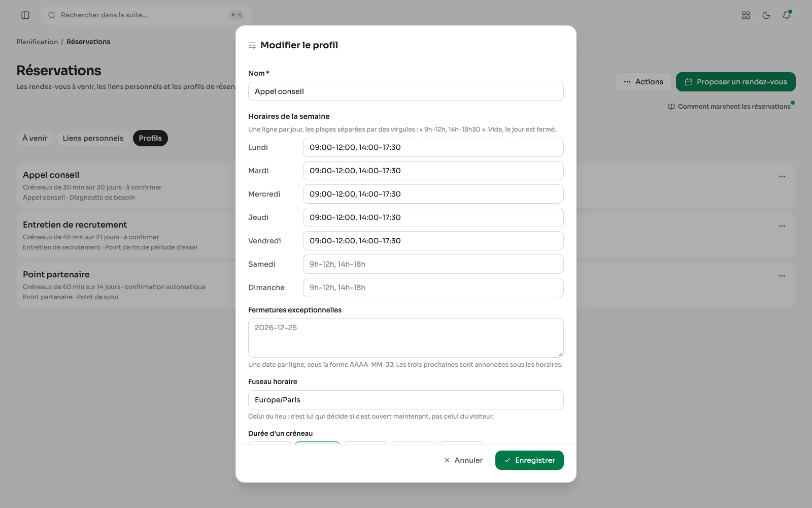Switch to dark mode moon icon
812x508 pixels.
766,15
